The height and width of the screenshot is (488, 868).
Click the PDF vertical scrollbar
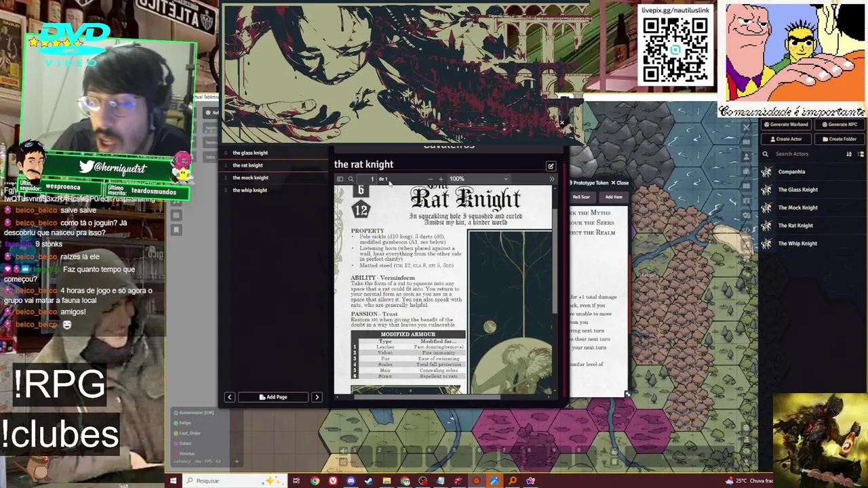click(555, 261)
